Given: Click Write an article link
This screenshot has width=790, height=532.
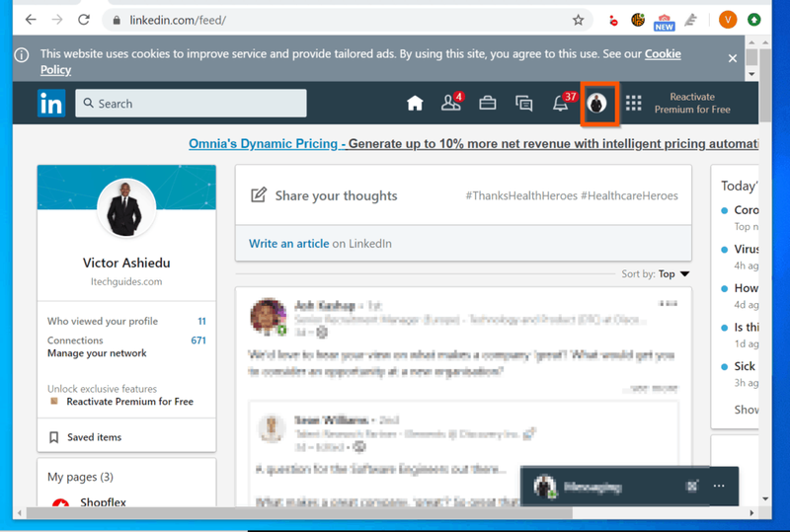Looking at the screenshot, I should [288, 244].
